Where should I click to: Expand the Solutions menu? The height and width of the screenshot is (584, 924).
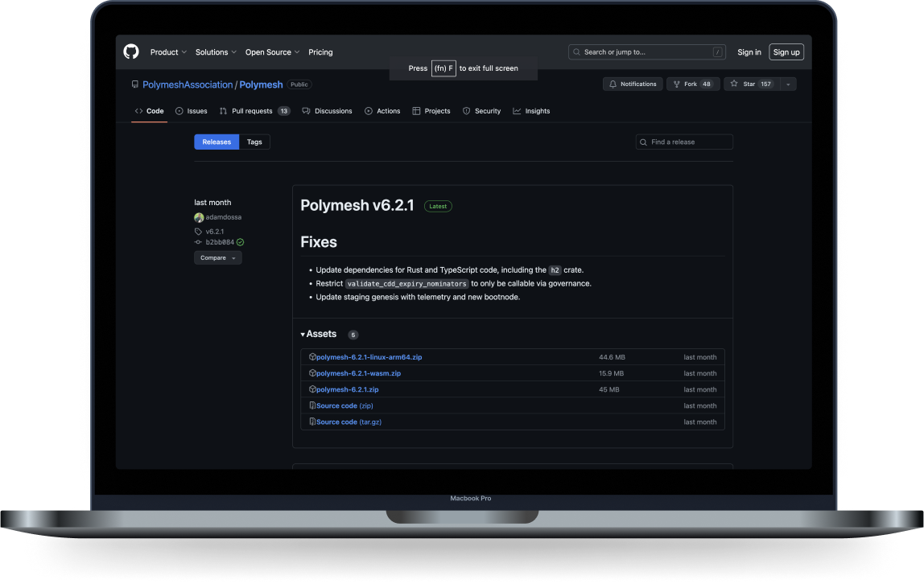(x=216, y=52)
